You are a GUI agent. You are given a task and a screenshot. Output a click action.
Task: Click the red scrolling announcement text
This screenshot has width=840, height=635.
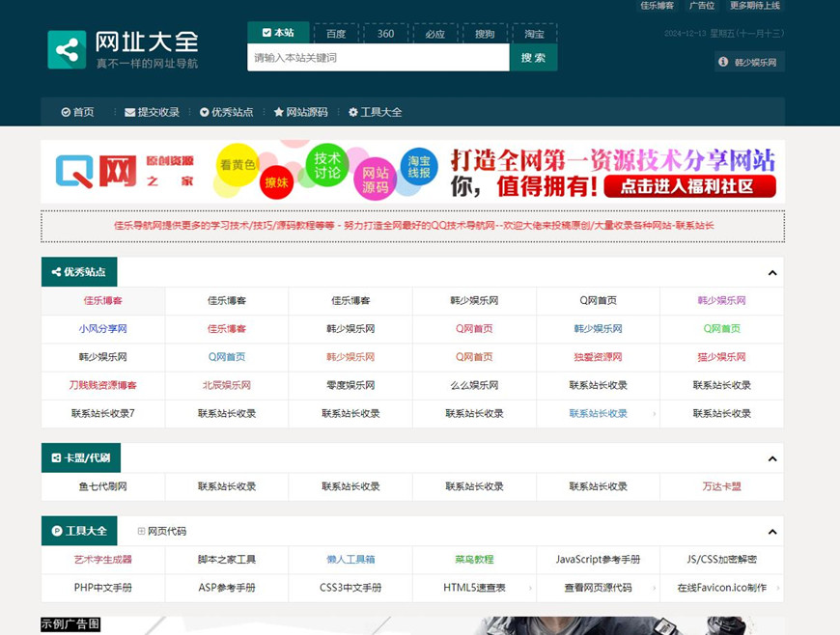(x=413, y=226)
